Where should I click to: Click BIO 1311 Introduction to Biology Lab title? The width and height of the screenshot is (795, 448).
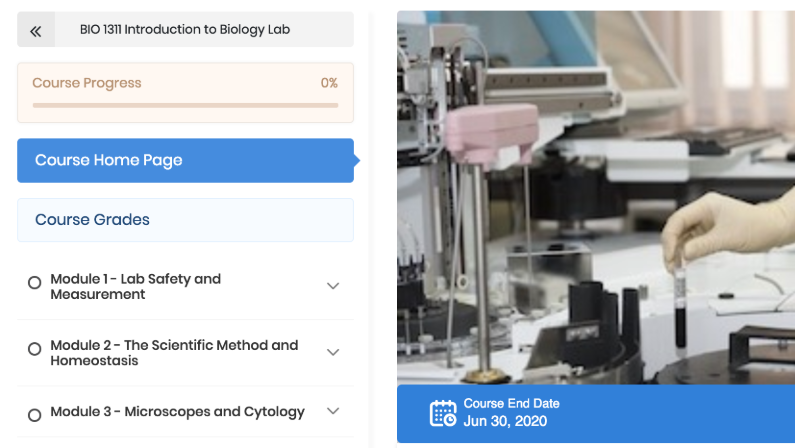point(185,29)
